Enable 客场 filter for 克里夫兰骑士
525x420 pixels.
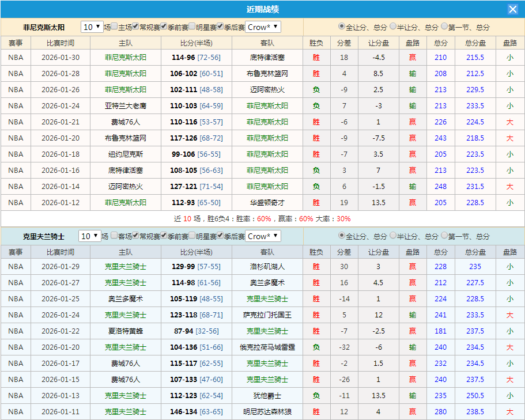click(115, 237)
